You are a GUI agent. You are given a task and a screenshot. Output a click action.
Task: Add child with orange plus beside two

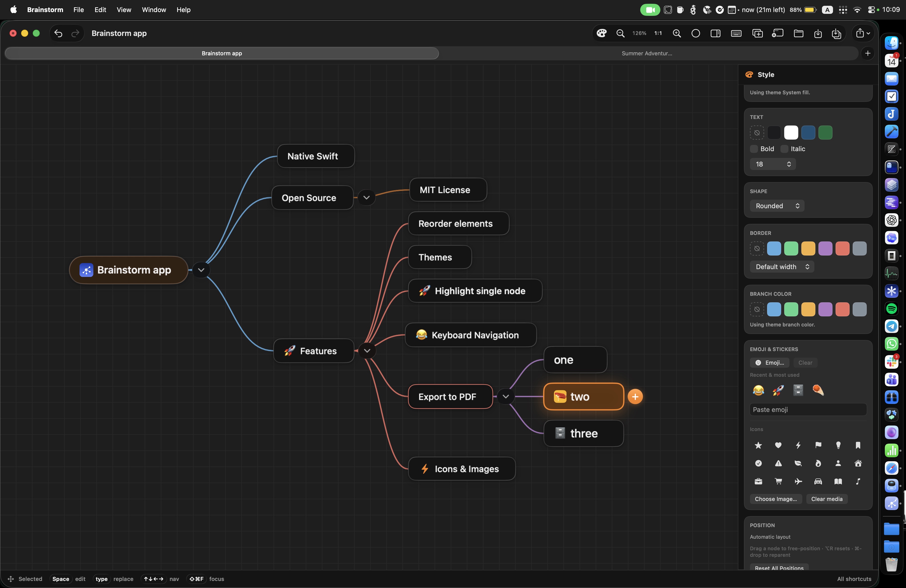click(635, 397)
